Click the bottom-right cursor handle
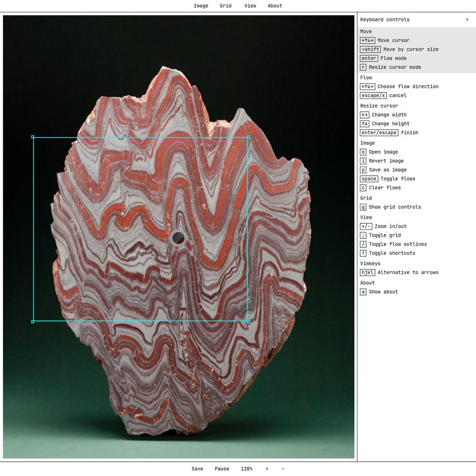The width and height of the screenshot is (476, 476). pos(248,322)
